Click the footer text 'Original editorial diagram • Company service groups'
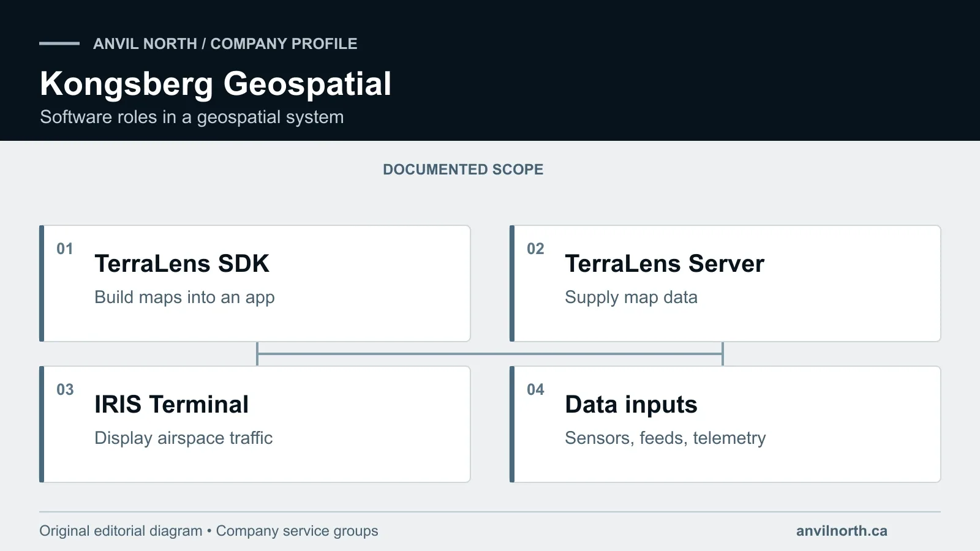 point(209,531)
